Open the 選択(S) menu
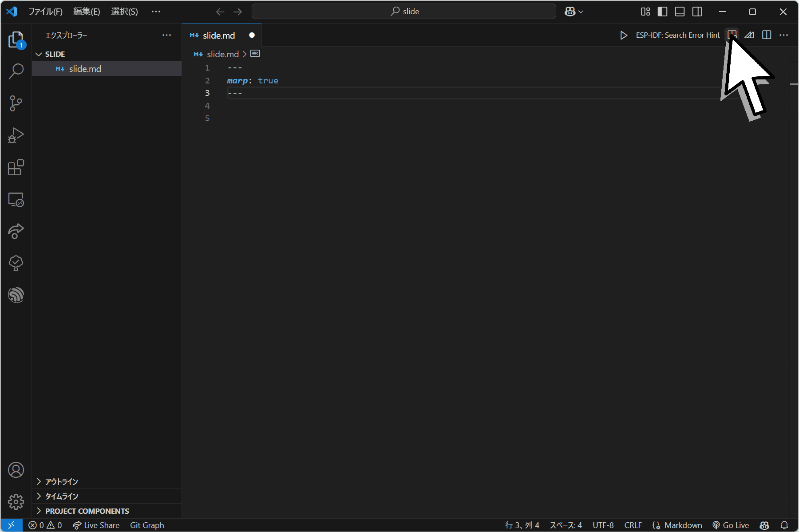799x532 pixels. pos(124,12)
